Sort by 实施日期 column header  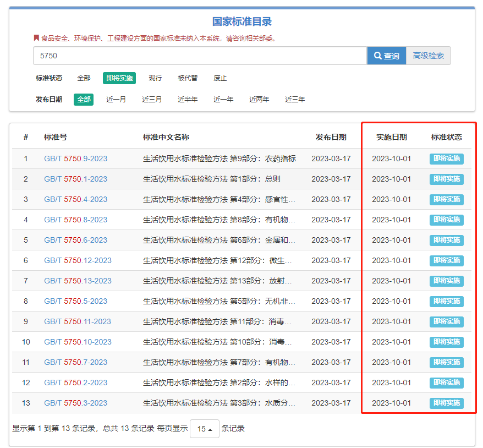pos(392,137)
